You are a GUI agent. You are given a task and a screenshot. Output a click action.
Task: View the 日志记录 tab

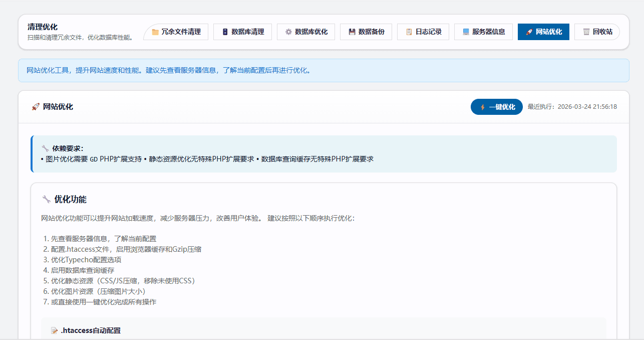(424, 32)
